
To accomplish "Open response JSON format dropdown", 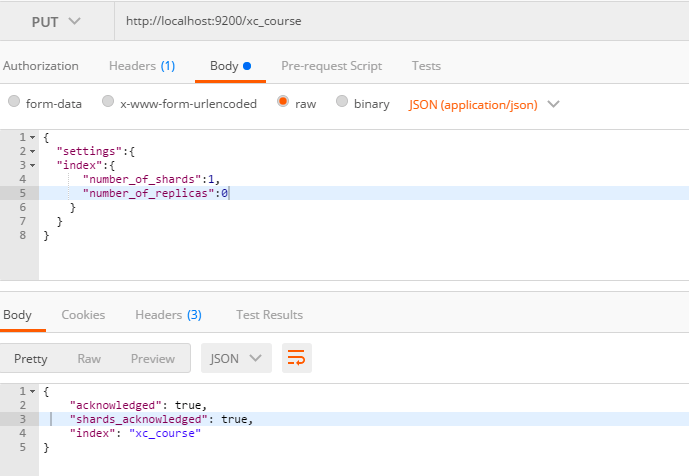I will 236,358.
